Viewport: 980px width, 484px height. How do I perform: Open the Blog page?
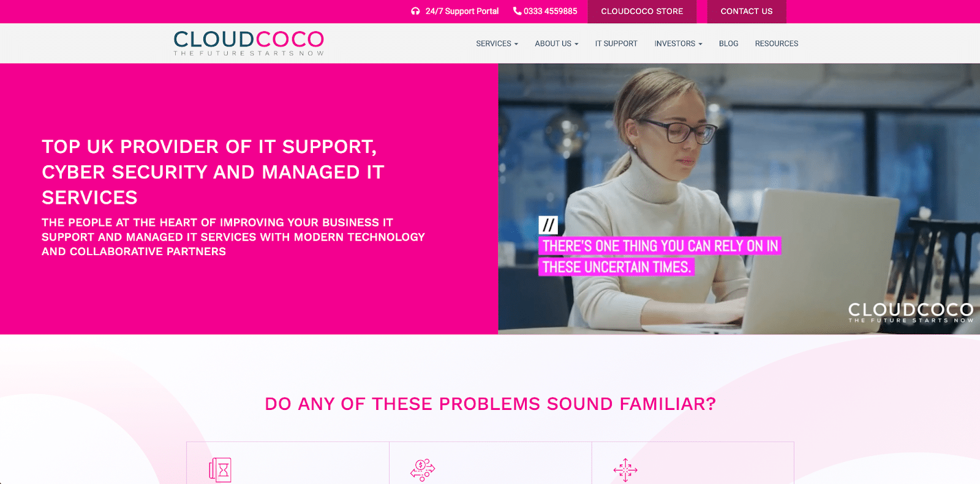click(x=728, y=43)
